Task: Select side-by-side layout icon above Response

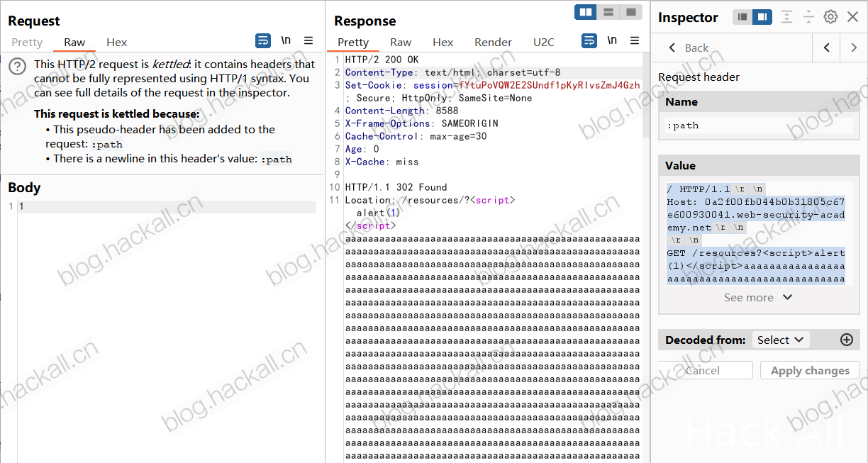Action: pos(586,12)
